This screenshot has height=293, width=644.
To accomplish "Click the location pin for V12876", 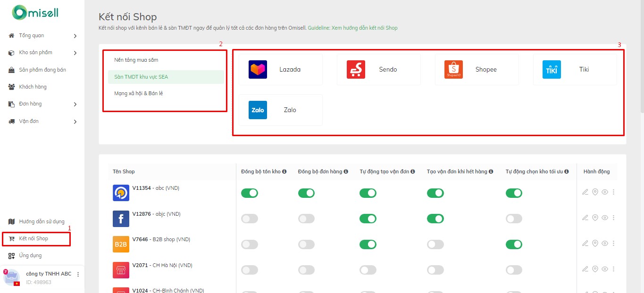I will coord(595,218).
